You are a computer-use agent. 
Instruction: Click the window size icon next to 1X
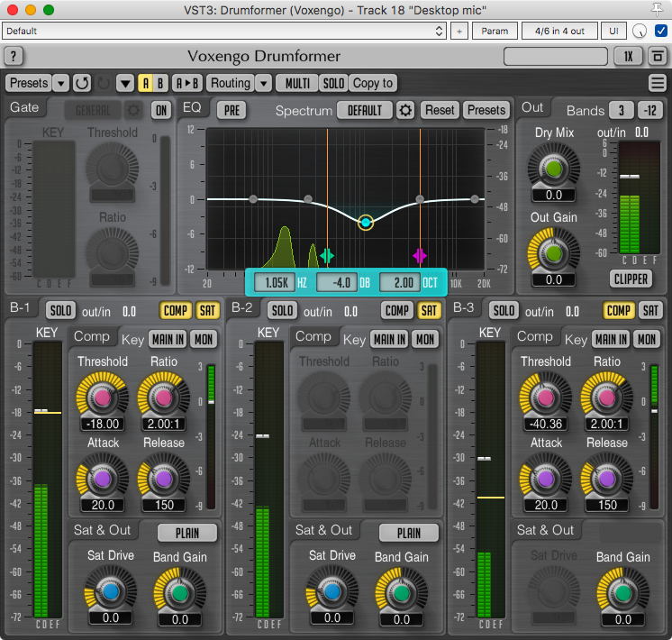(x=658, y=56)
